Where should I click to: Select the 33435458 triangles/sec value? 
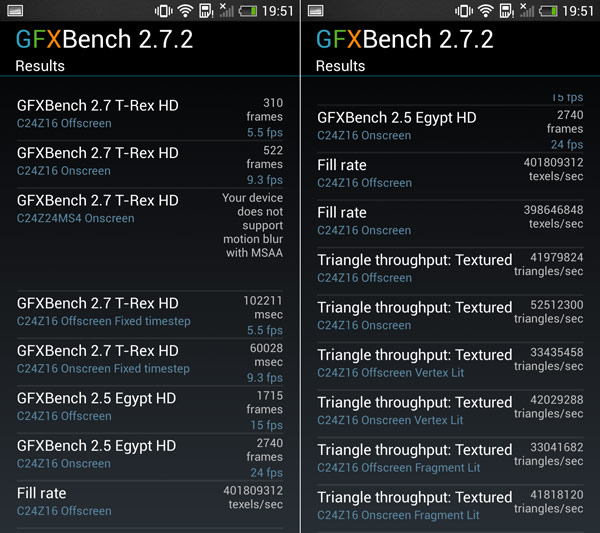(549, 359)
